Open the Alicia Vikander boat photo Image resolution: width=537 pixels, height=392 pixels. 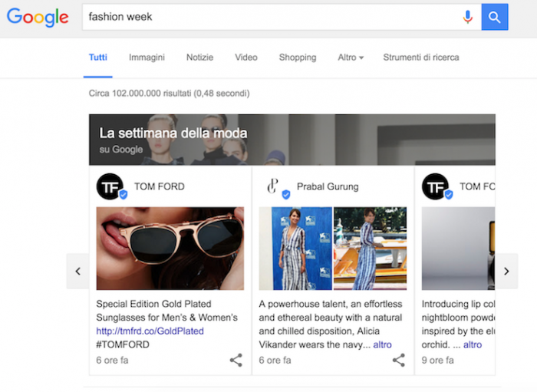[x=371, y=249]
